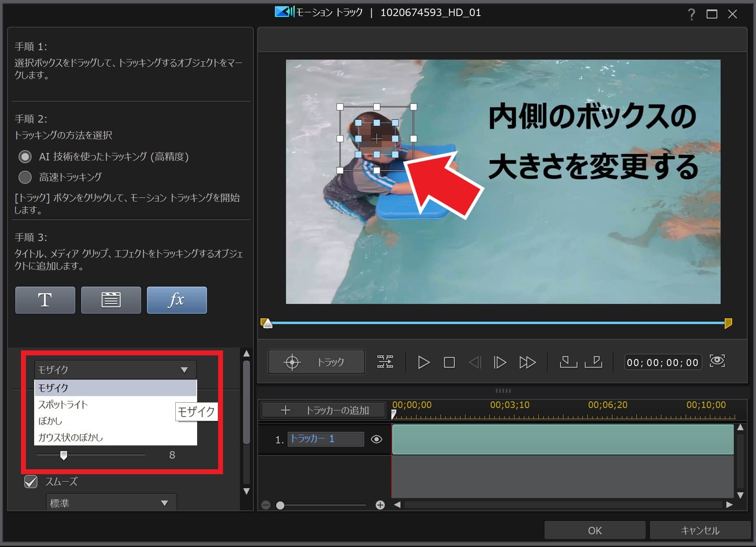Click the トラッカーの追加 button
756x547 pixels.
coord(323,410)
